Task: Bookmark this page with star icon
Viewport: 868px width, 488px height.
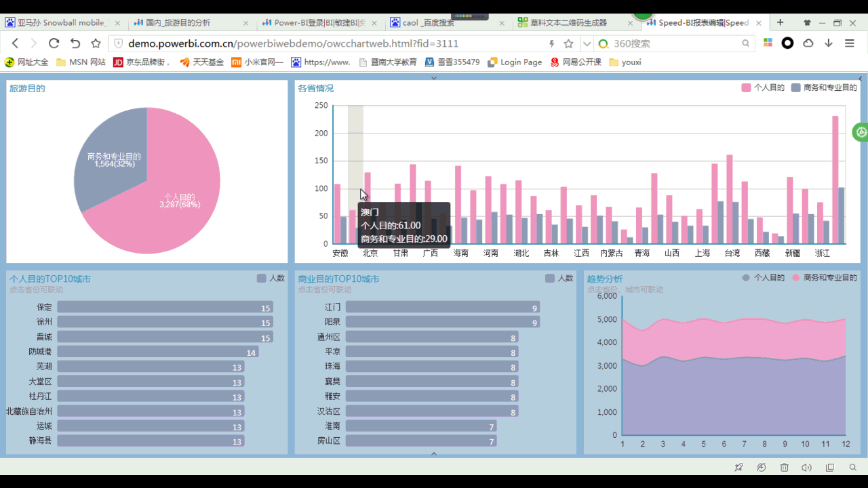Action: [568, 43]
